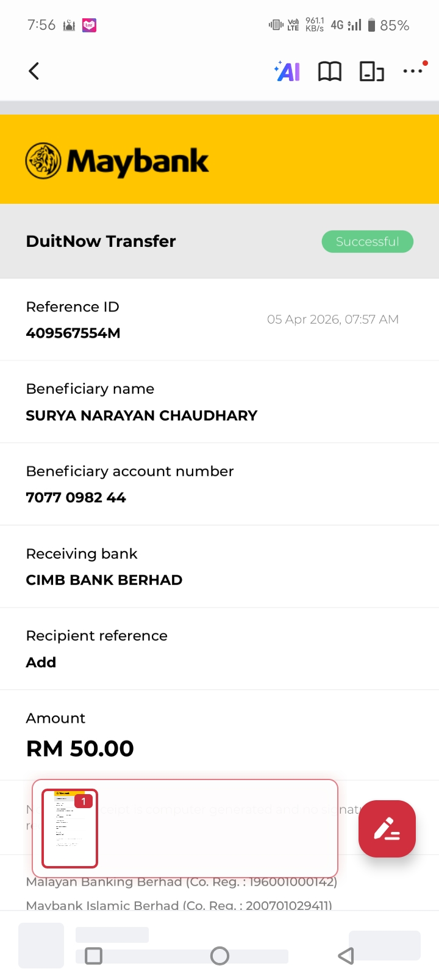This screenshot has height=980, width=439.
Task: Open the AI assistant tool
Action: (x=288, y=71)
